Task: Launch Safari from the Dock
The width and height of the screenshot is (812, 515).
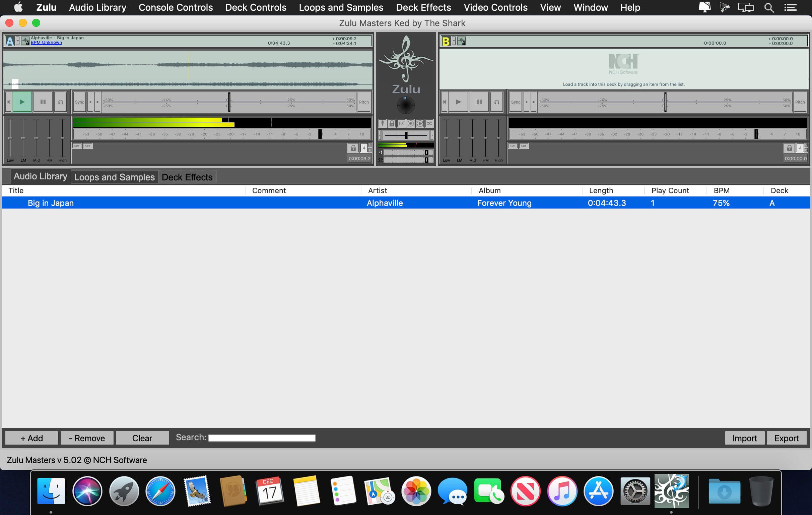Action: [x=160, y=491]
